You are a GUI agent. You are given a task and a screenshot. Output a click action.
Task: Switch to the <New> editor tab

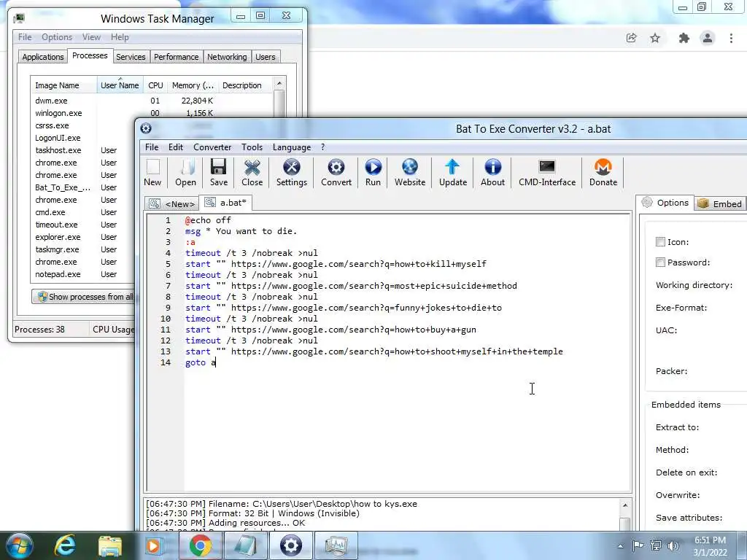171,204
